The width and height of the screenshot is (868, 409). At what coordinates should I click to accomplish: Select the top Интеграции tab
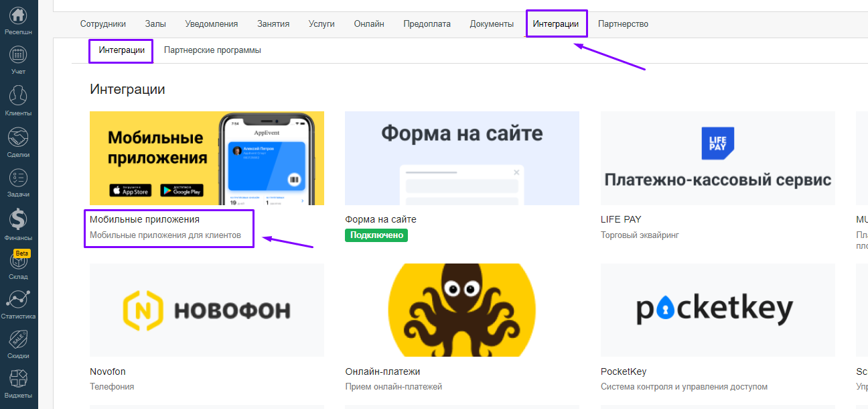556,23
